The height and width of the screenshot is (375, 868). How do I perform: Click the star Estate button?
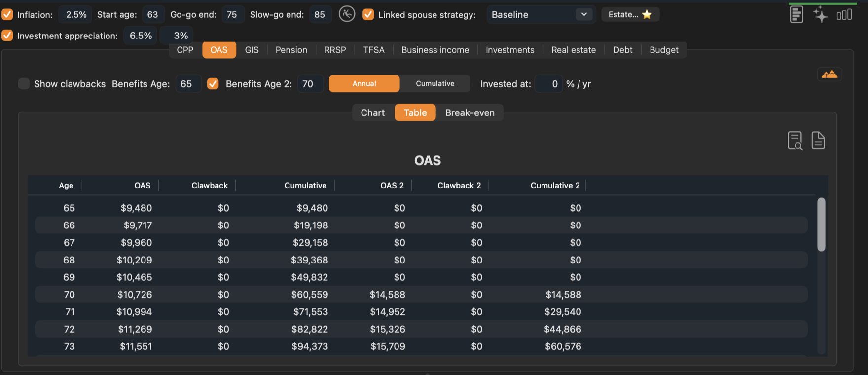(630, 14)
